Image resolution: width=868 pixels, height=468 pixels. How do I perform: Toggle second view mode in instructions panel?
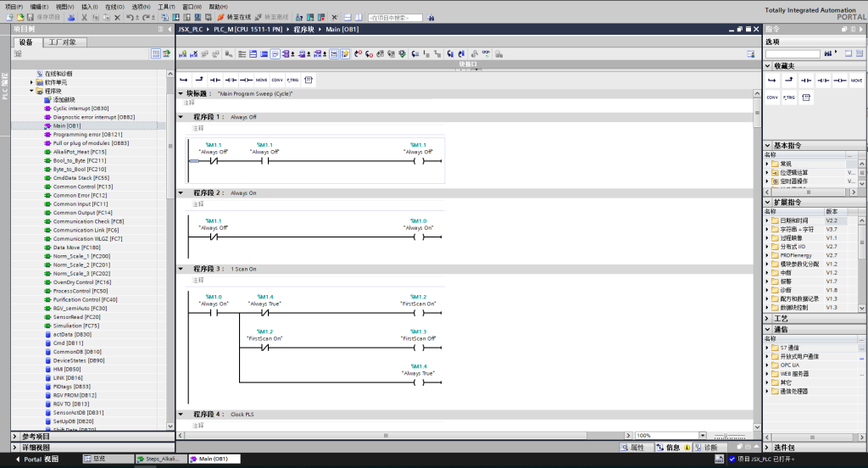860,53
